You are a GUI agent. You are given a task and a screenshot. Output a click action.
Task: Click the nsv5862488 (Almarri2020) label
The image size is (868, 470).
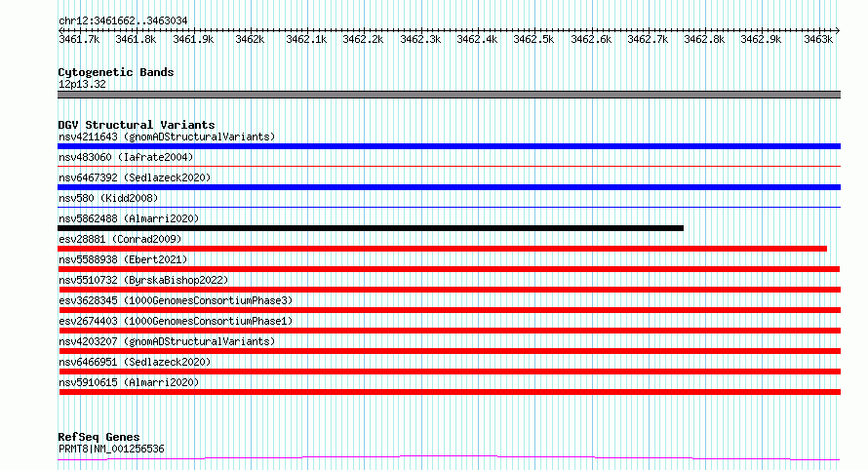(129, 218)
